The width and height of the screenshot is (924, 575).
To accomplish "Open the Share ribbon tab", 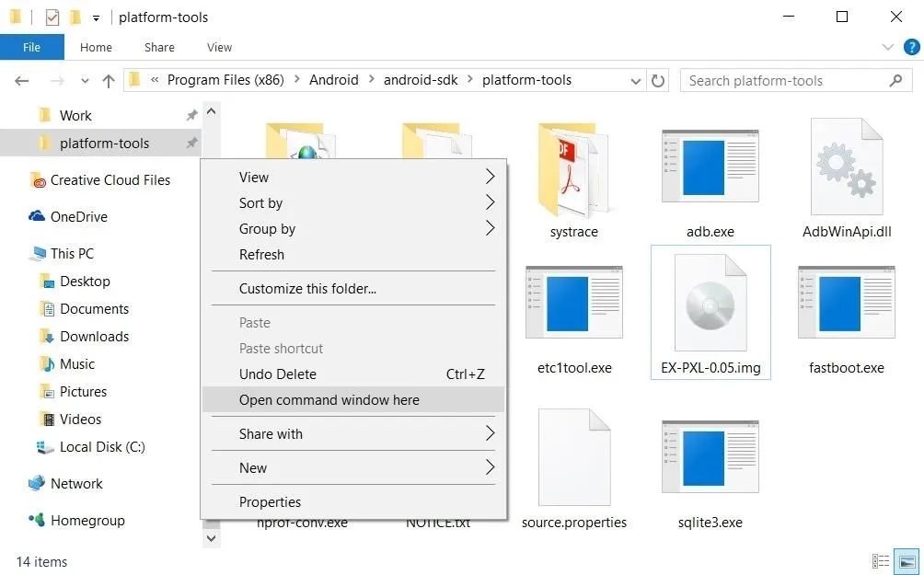I will coord(159,47).
